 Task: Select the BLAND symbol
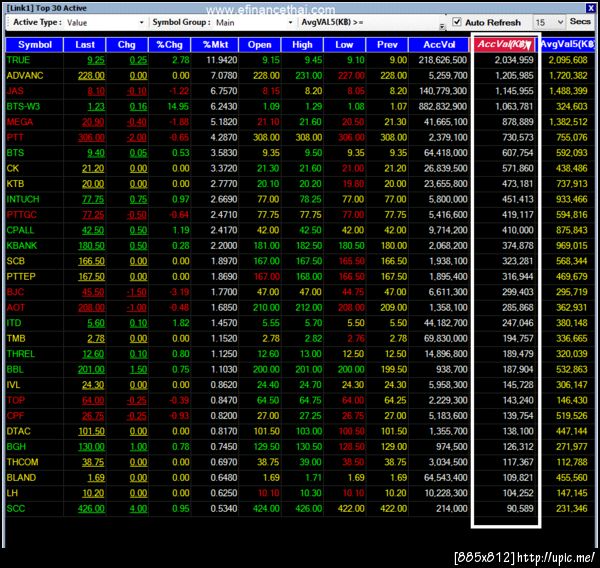tap(21, 478)
